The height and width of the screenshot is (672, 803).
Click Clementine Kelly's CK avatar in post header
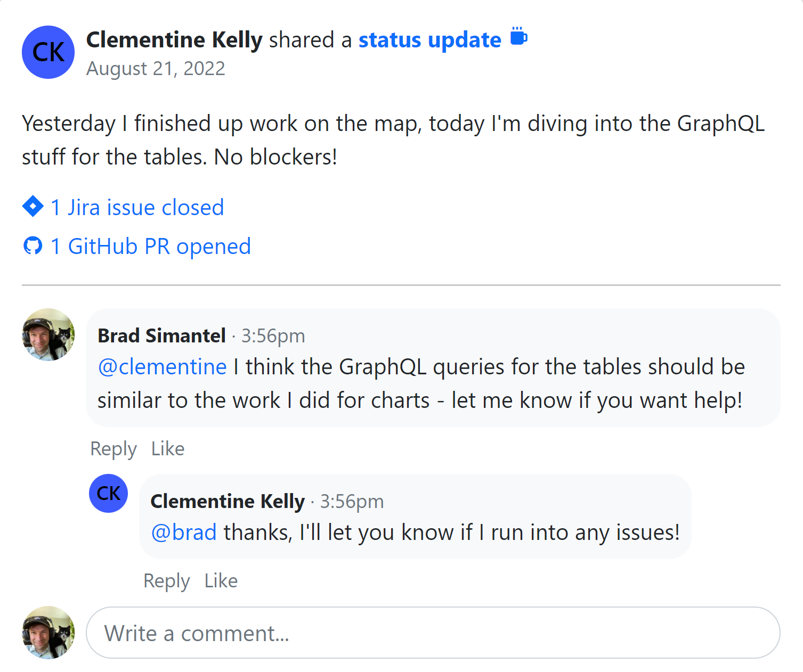pyautogui.click(x=48, y=52)
